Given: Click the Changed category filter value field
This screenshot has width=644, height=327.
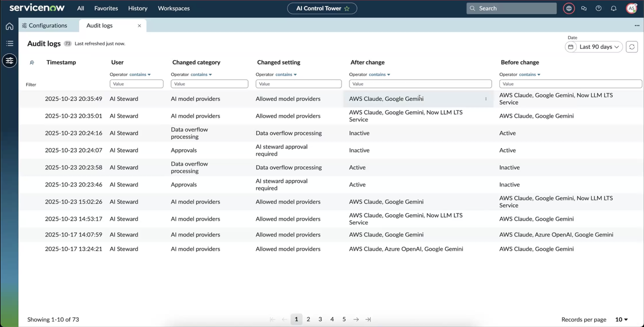Looking at the screenshot, I should click(209, 84).
